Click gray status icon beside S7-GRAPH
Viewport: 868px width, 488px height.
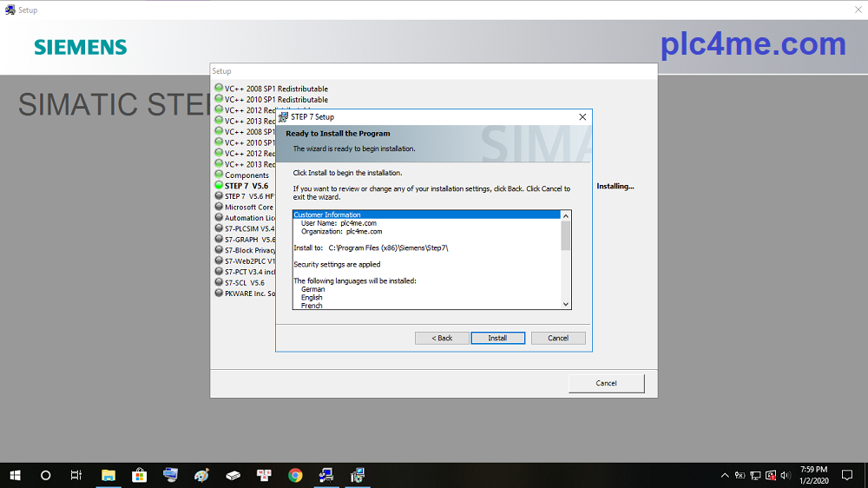[219, 239]
